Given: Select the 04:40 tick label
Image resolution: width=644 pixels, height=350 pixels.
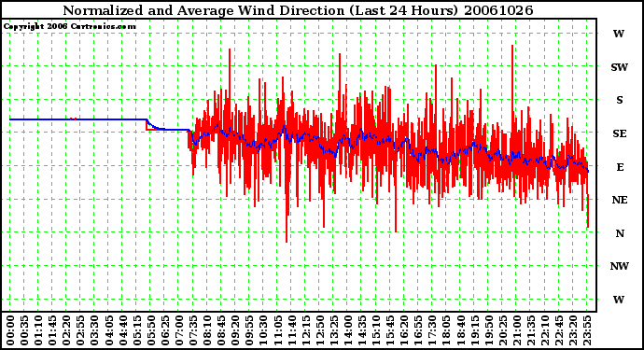Looking at the screenshot, I should pyautogui.click(x=122, y=331).
